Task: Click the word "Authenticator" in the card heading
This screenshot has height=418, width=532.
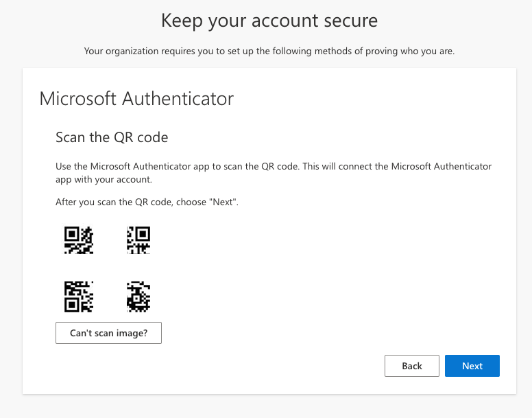Action: coord(178,99)
